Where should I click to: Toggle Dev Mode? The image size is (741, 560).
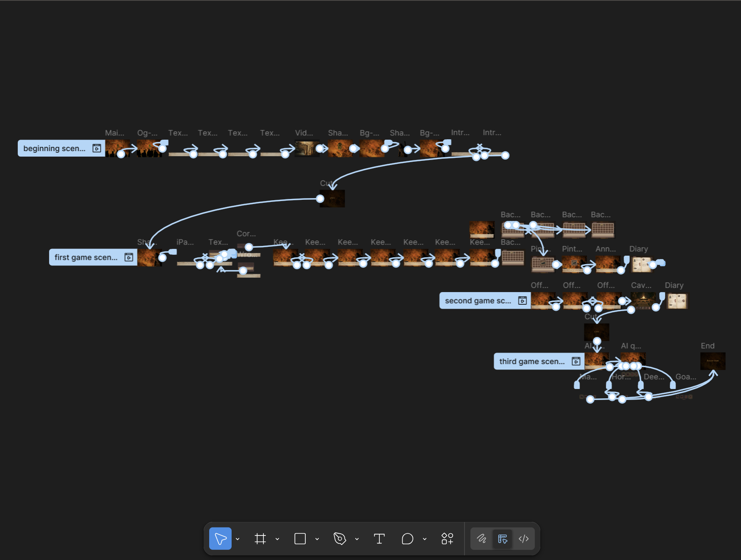(524, 538)
